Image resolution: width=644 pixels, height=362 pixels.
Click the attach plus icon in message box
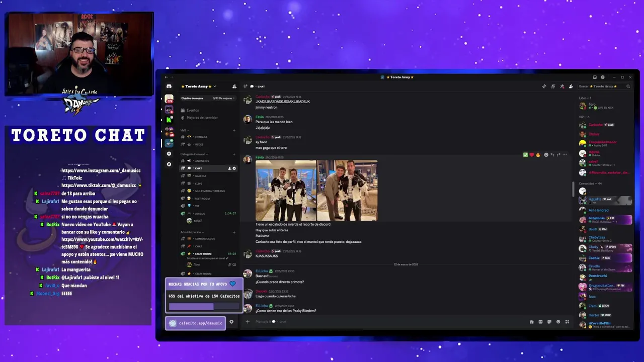click(247, 322)
